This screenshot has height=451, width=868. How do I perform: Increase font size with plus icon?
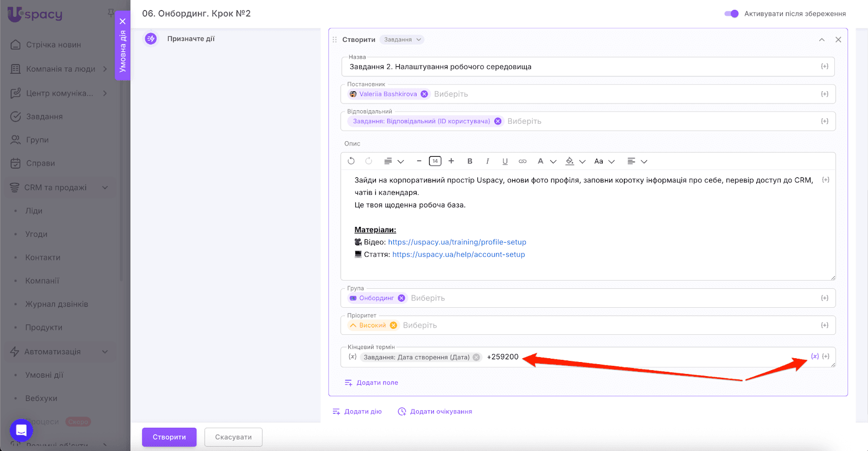(x=451, y=161)
